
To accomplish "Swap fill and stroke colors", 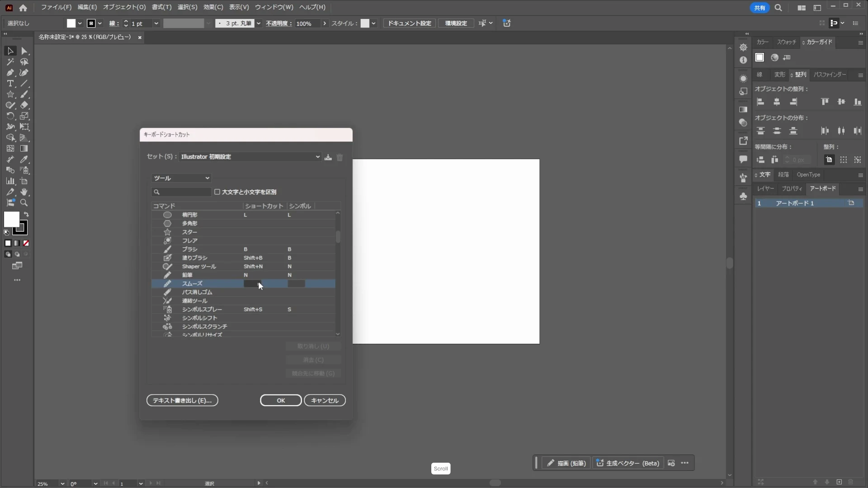I will (26, 215).
